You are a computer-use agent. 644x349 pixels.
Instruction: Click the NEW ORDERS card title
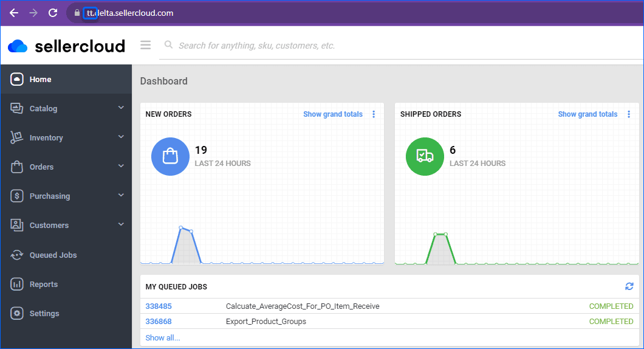coord(168,114)
